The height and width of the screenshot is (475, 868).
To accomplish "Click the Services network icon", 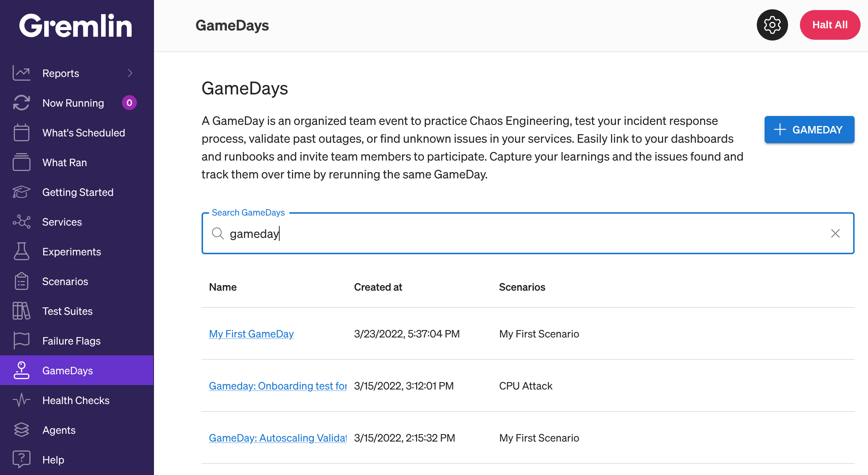I will 22,222.
